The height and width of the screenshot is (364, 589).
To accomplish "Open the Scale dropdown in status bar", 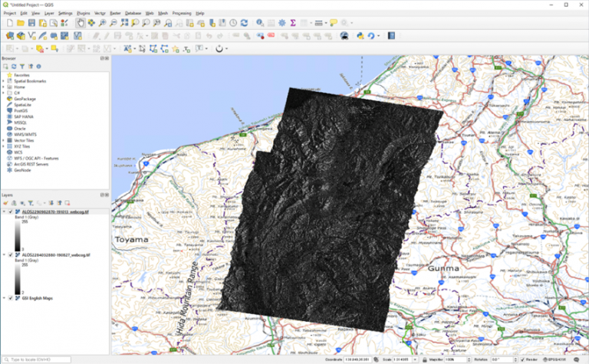I will 415,359.
